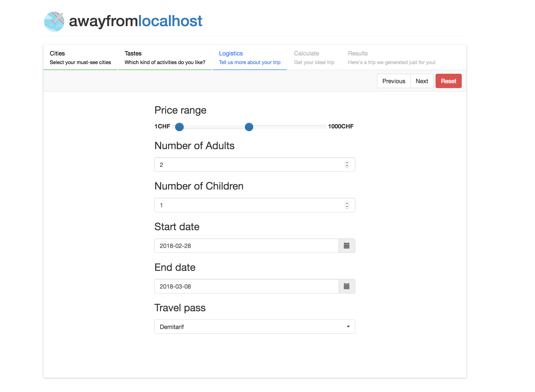Open the Start date calendar picker icon

[347, 246]
